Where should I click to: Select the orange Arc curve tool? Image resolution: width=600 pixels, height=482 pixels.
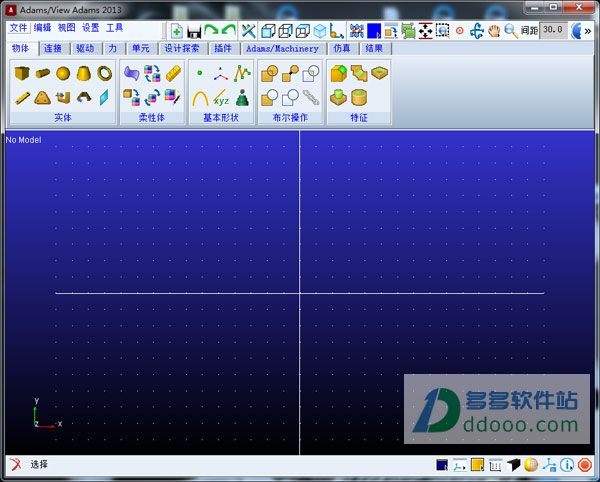point(200,98)
